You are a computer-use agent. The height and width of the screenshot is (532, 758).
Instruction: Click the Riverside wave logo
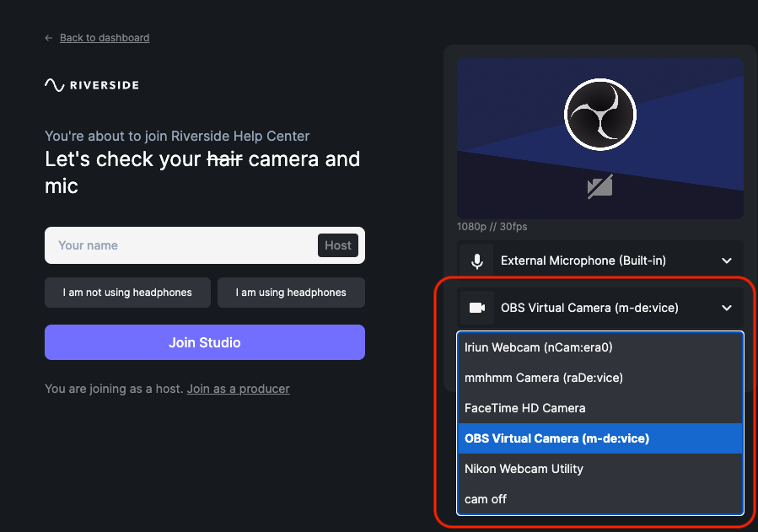(55, 85)
